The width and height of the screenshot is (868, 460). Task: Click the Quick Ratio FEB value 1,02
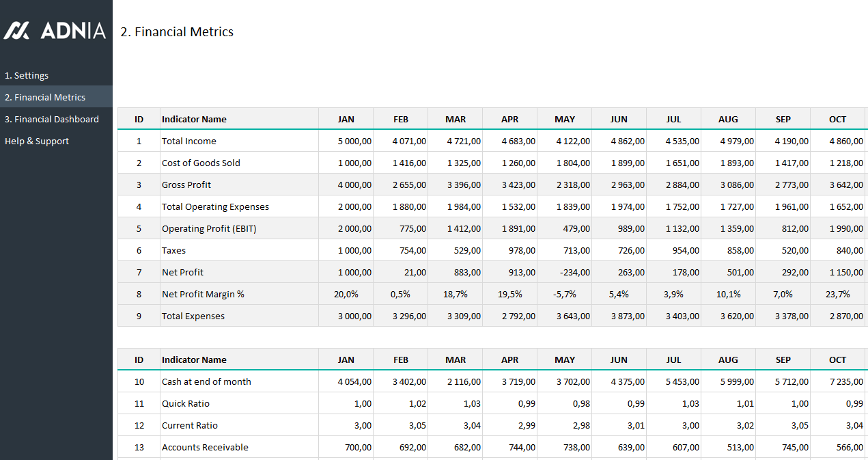[417, 404]
